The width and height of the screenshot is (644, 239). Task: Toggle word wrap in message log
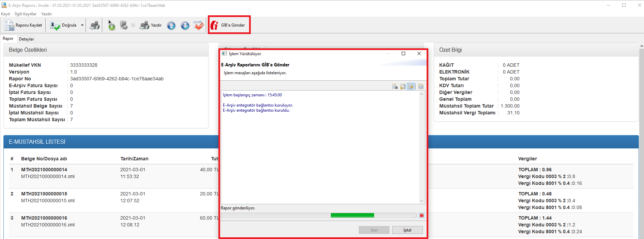click(411, 86)
